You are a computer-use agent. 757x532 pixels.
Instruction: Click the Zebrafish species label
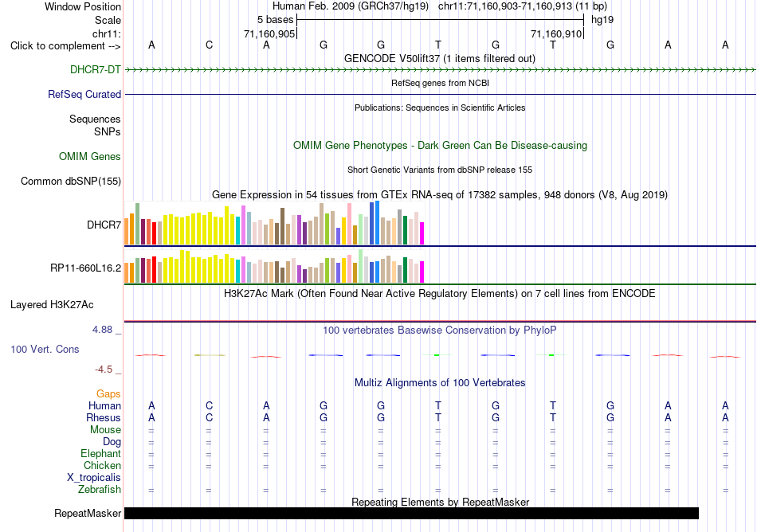pos(100,490)
